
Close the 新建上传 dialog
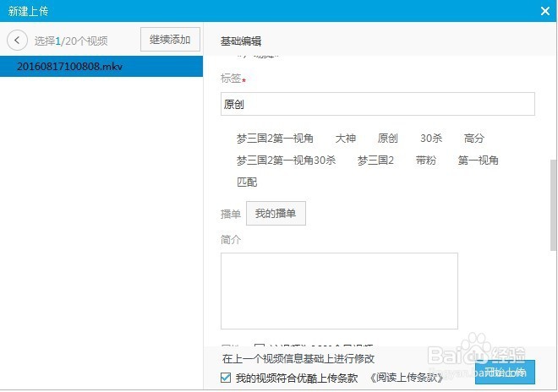tap(544, 11)
